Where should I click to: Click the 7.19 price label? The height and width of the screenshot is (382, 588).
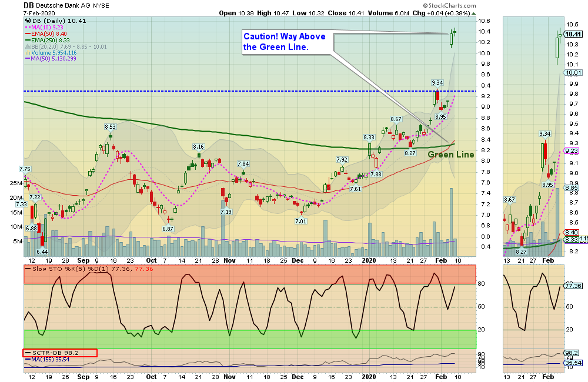click(x=226, y=212)
